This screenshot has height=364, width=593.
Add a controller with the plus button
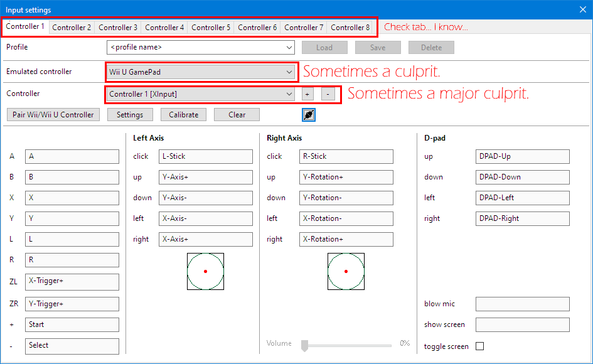307,94
